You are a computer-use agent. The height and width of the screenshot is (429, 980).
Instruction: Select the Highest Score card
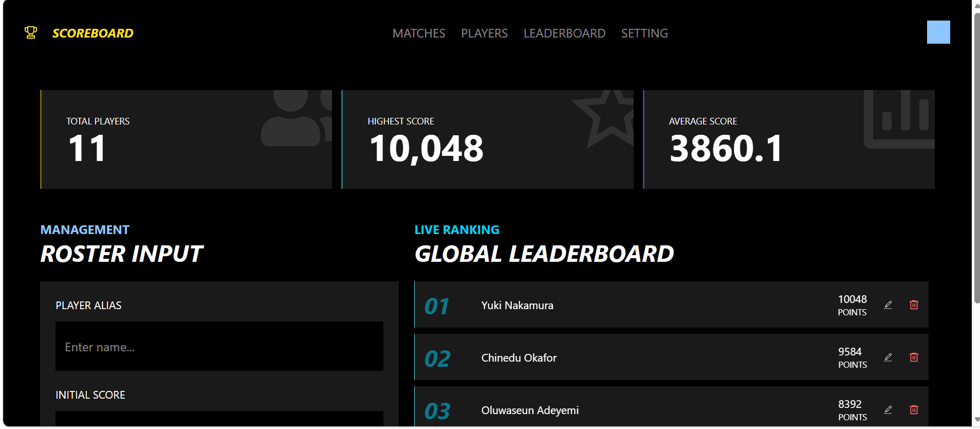(x=487, y=139)
